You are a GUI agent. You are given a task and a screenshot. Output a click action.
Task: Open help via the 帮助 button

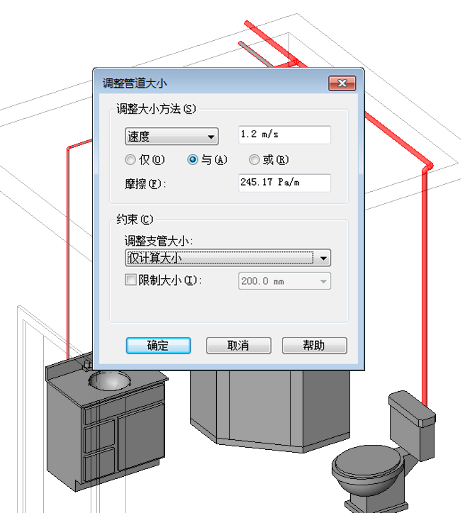[x=314, y=345]
